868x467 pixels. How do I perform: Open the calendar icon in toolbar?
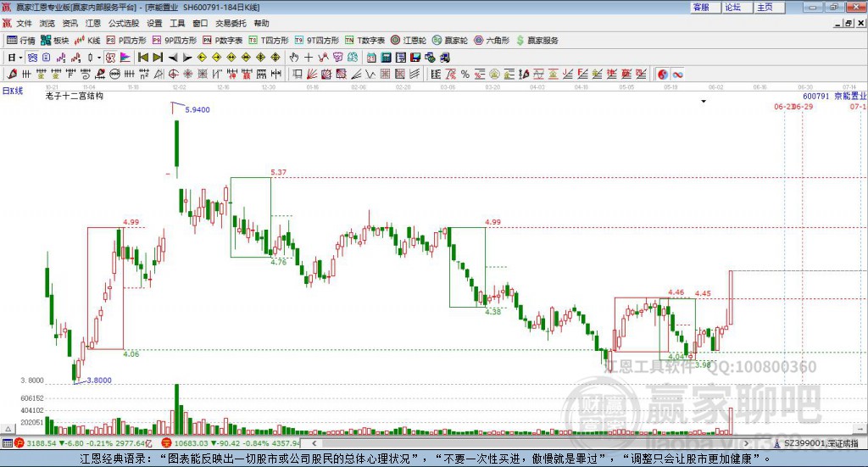[x=371, y=58]
